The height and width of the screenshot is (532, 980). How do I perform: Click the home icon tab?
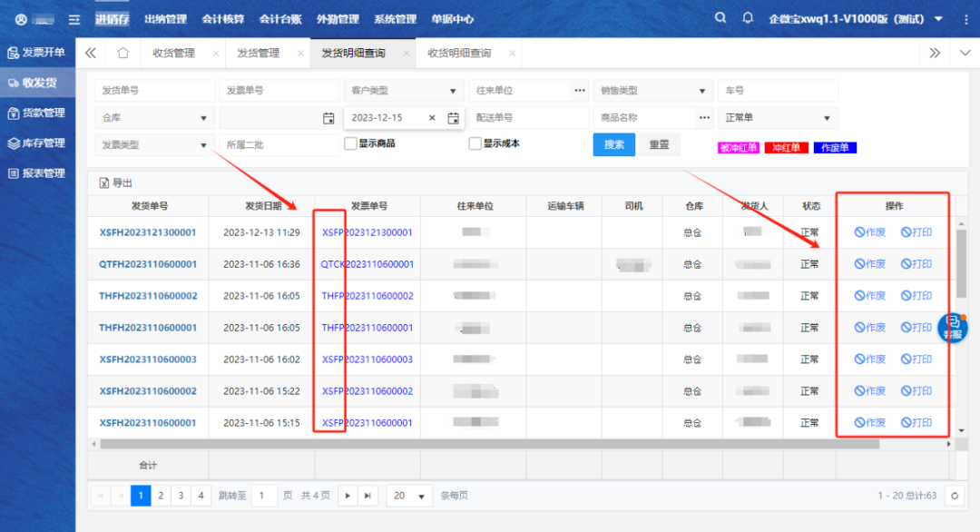[x=123, y=53]
